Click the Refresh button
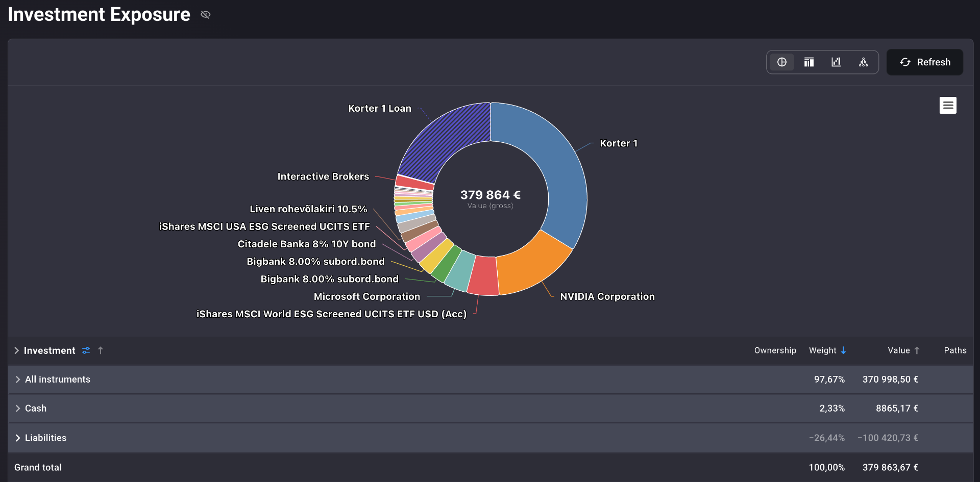This screenshot has height=482, width=980. [x=925, y=62]
